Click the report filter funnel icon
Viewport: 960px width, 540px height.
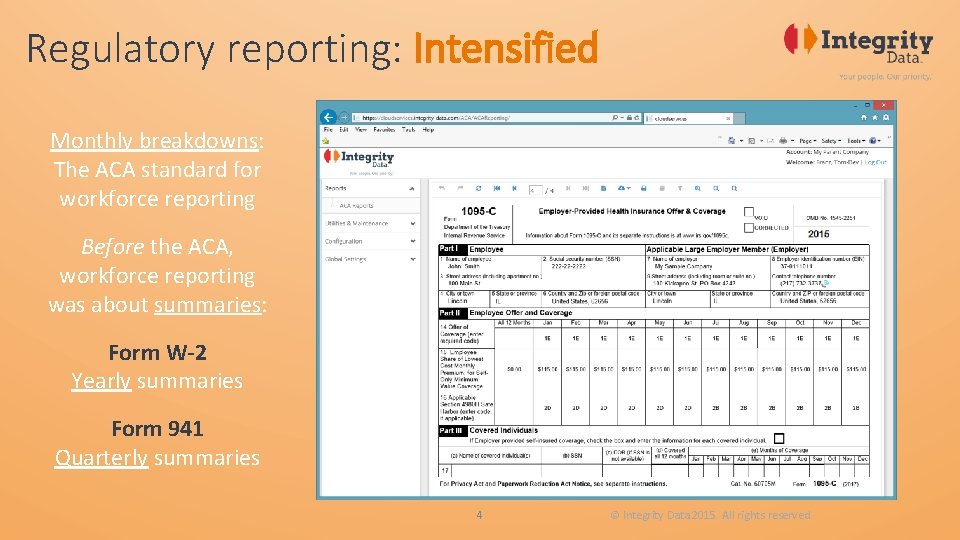tap(680, 189)
